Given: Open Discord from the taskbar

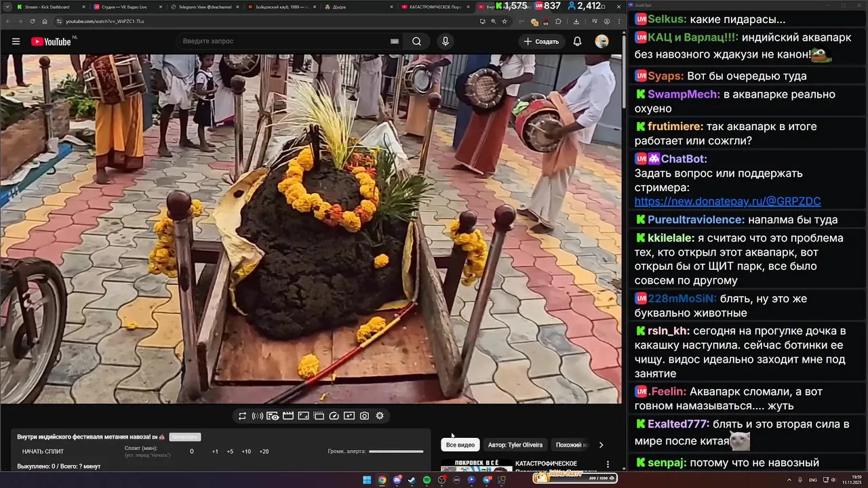Looking at the screenshot, I should click(x=397, y=480).
